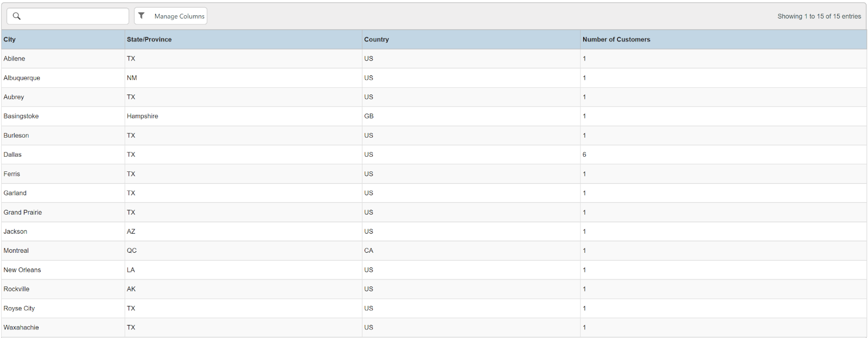
Task: Click the showing entries count text
Action: click(819, 16)
